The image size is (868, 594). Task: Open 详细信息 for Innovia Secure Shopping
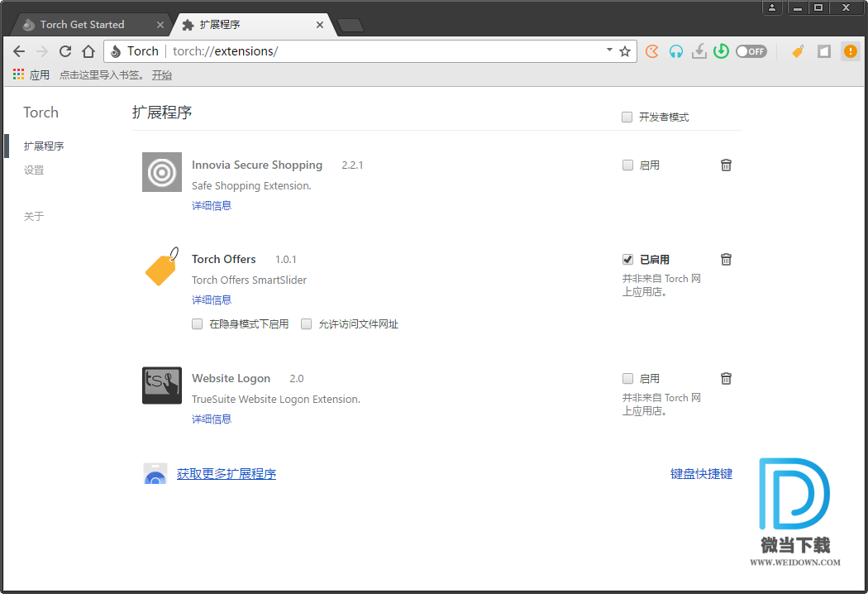click(x=212, y=205)
